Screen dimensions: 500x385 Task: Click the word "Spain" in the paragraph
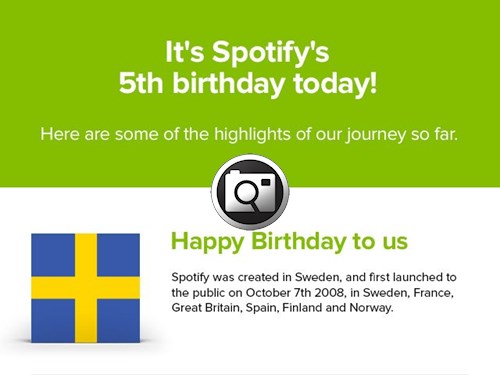tap(260, 308)
